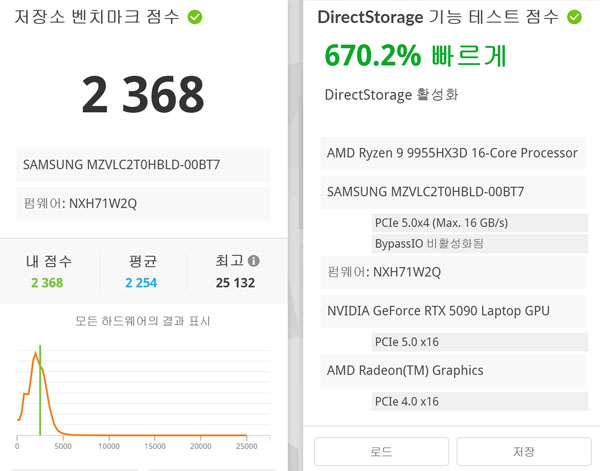This screenshot has height=471, width=600.
Task: Click the info icon next to 최고
Action: click(254, 261)
